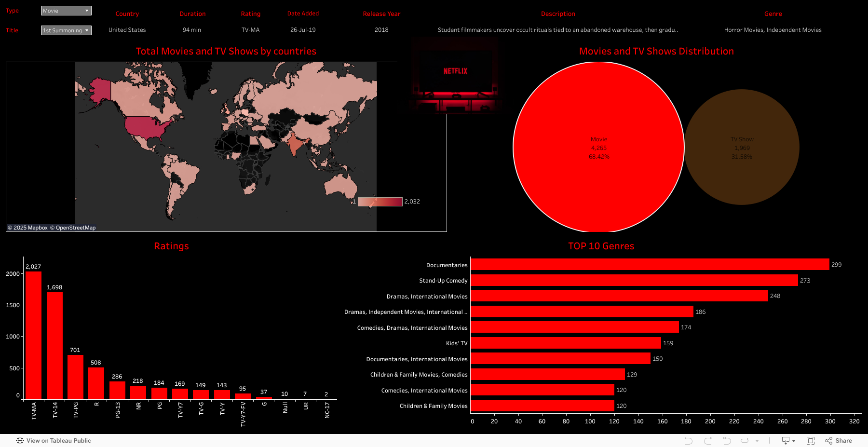Click the map's red color gradient legend
Viewport: 868px width, 447px height.
pyautogui.click(x=380, y=202)
